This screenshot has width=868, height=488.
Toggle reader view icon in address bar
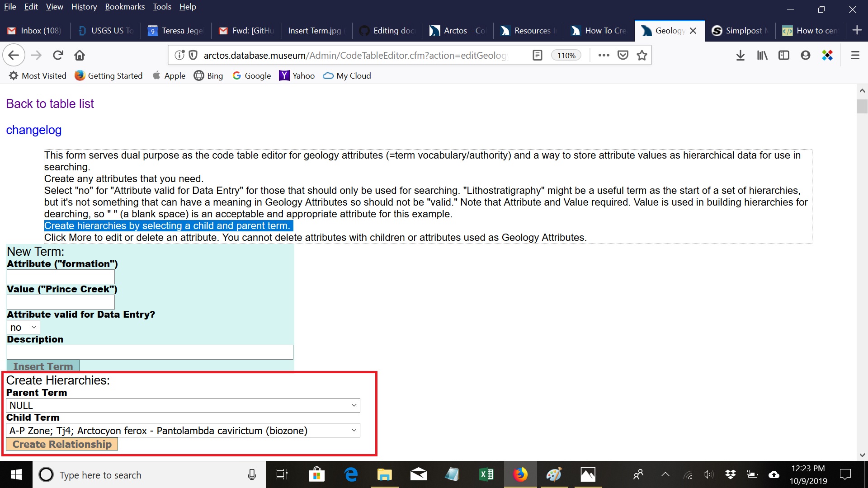(537, 55)
